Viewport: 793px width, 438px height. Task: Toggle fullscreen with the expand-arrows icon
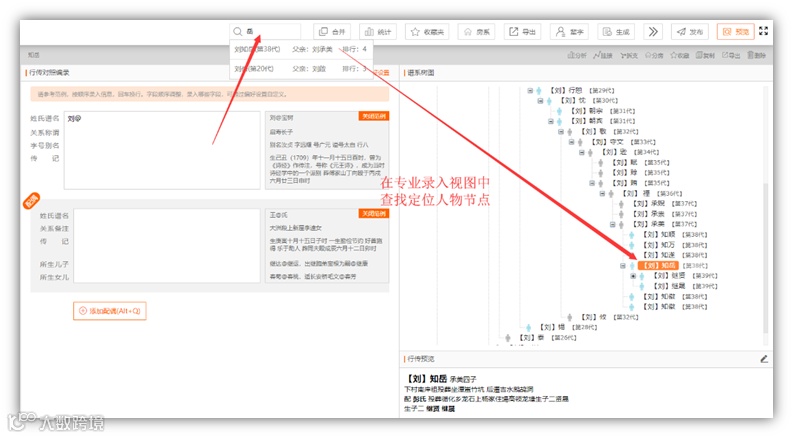pyautogui.click(x=763, y=31)
